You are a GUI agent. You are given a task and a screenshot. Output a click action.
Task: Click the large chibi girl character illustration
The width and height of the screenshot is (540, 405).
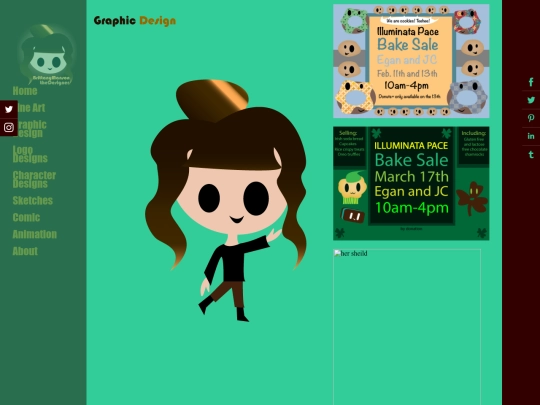(x=226, y=200)
